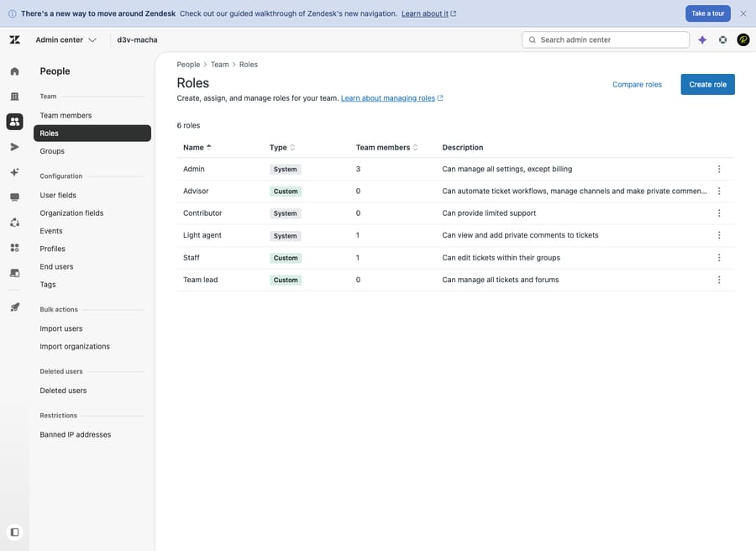Open options menu for Advisor role
The image size is (756, 551).
(719, 191)
